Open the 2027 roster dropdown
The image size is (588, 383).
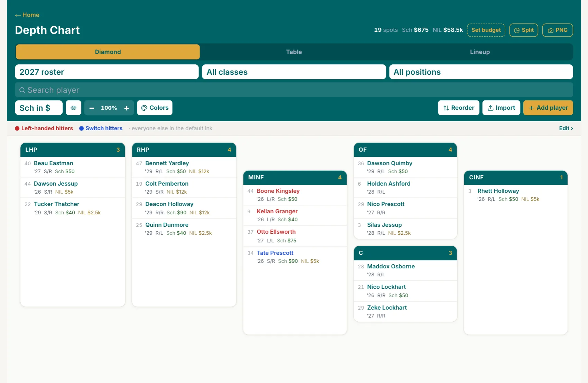click(x=107, y=72)
